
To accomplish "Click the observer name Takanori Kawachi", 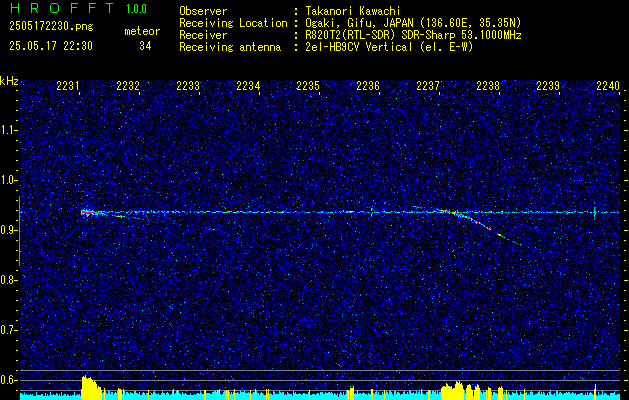I will pos(353,11).
